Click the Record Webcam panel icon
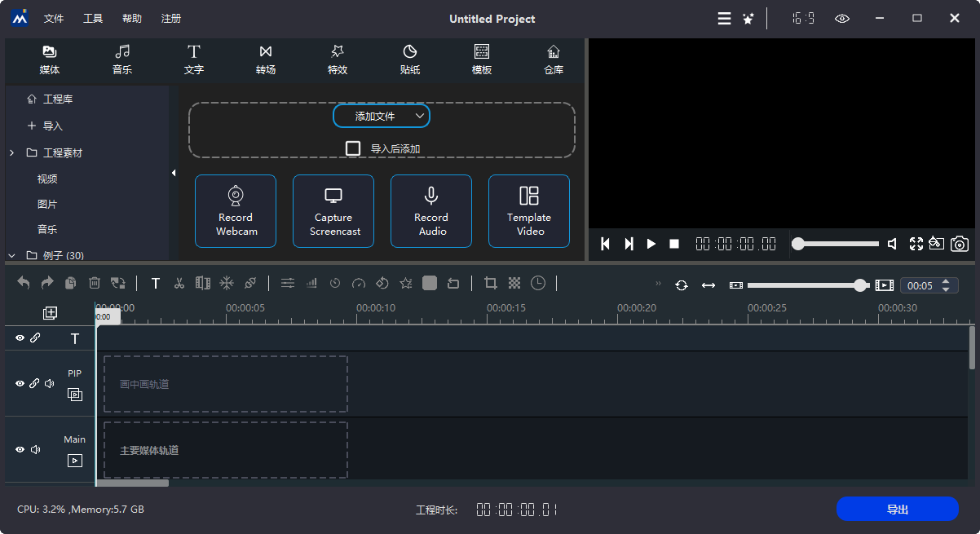The image size is (980, 534). point(236,210)
